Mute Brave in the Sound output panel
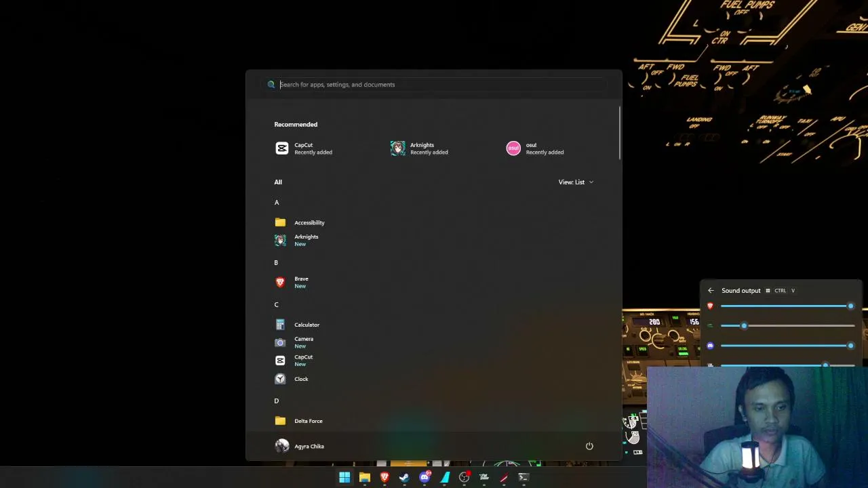The width and height of the screenshot is (868, 488). 710,306
